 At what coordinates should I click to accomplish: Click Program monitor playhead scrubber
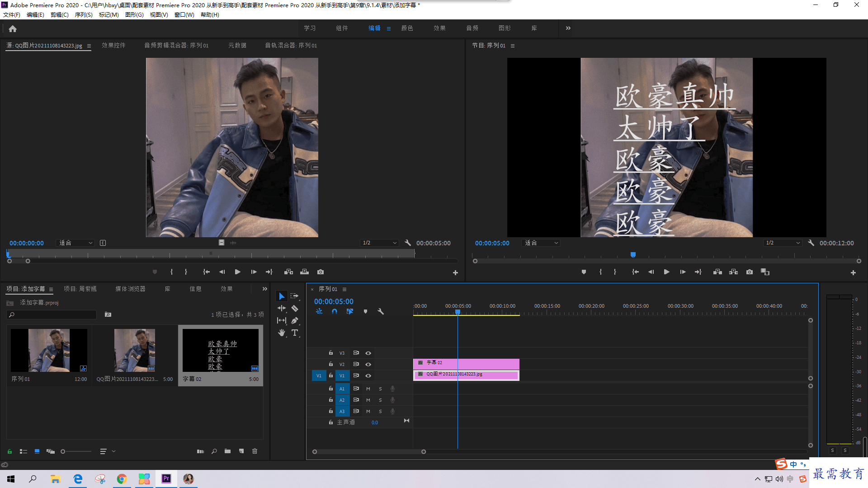633,255
